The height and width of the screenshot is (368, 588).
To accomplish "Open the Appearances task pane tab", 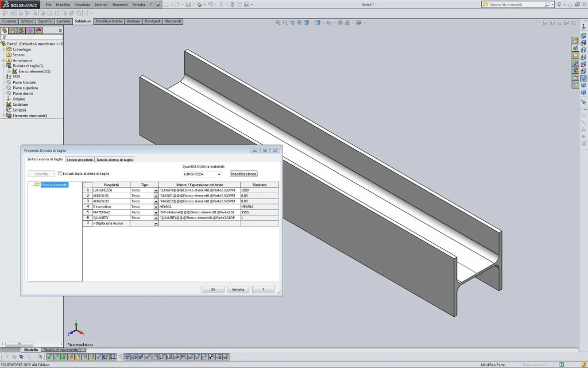I will point(575,70).
